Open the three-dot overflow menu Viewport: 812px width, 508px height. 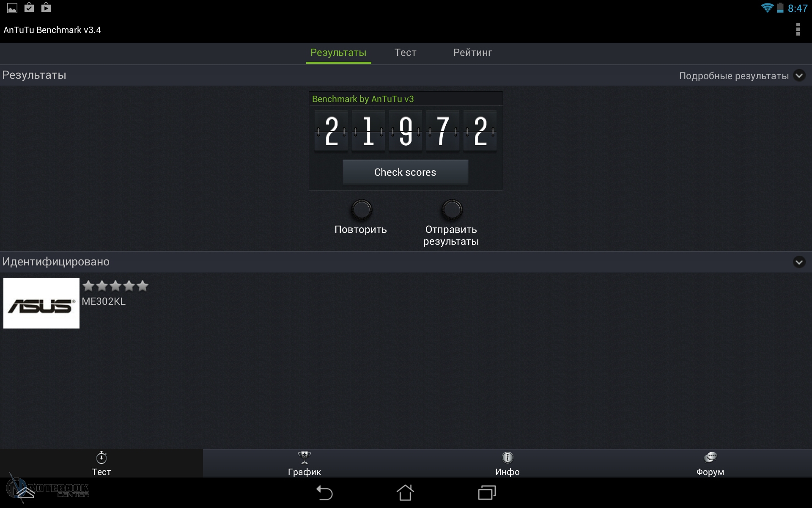click(x=798, y=30)
